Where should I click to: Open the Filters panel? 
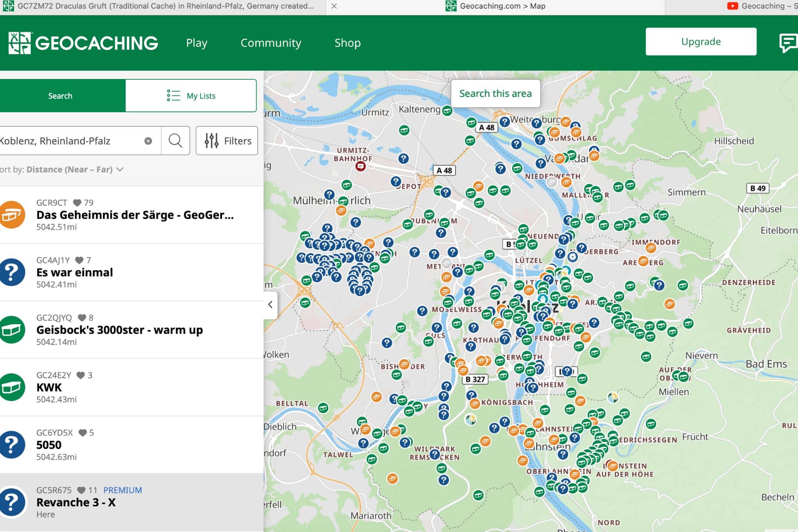(227, 141)
